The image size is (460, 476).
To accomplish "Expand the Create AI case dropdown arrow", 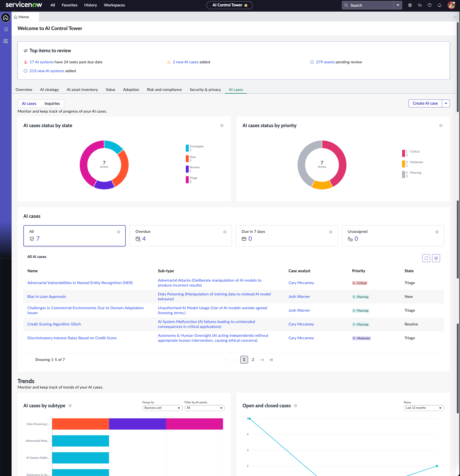I will pyautogui.click(x=446, y=103).
